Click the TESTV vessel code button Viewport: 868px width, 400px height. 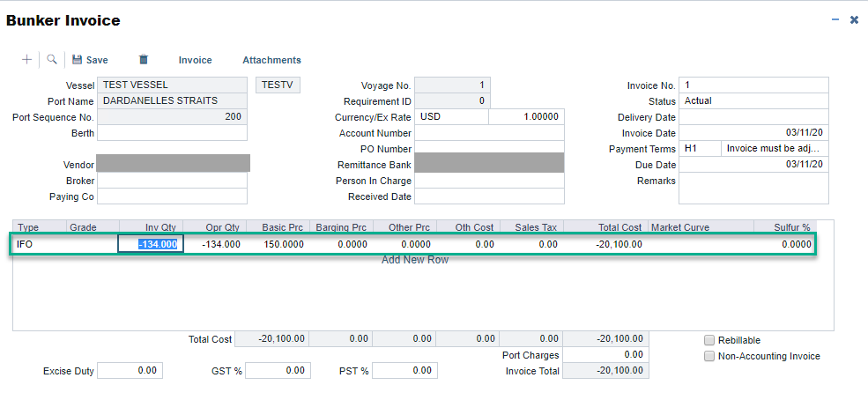pos(278,85)
